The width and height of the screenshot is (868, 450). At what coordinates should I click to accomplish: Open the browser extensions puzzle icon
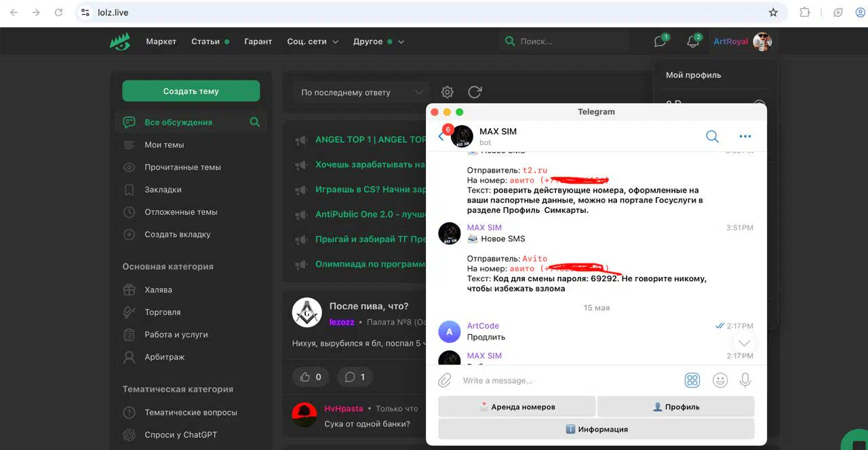[x=805, y=12]
